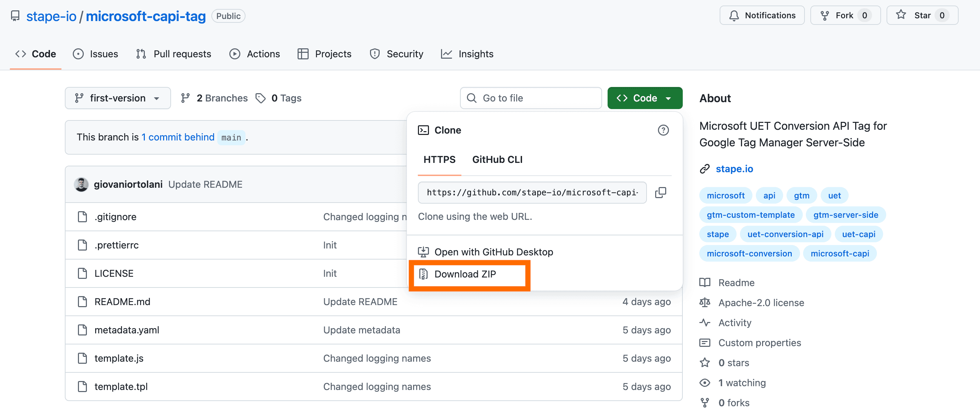Select the HTTPS clone tab

tap(439, 159)
